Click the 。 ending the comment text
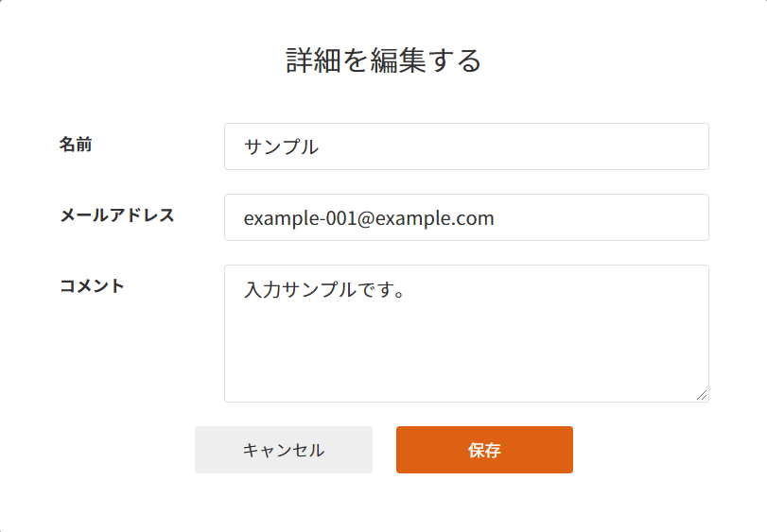767x532 pixels. 398,290
